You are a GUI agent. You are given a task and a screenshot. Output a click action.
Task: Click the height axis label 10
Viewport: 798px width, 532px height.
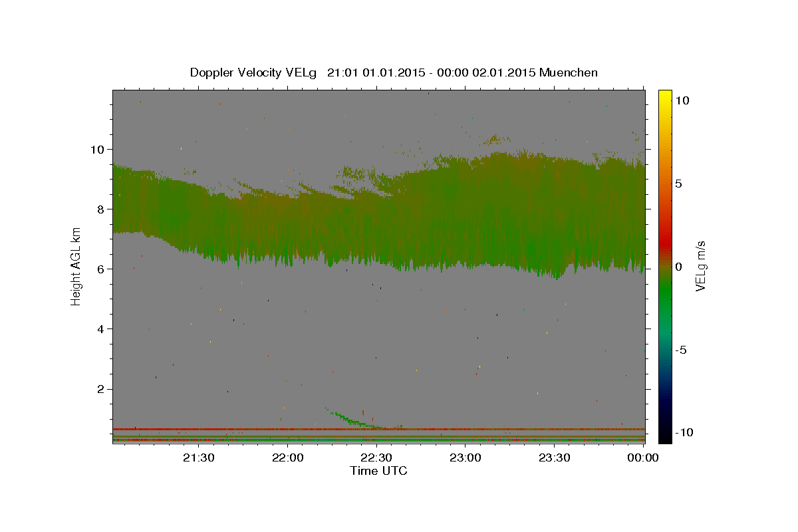tap(99, 149)
